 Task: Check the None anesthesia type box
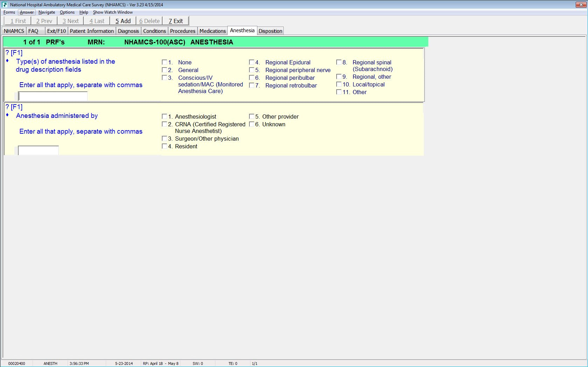click(164, 62)
